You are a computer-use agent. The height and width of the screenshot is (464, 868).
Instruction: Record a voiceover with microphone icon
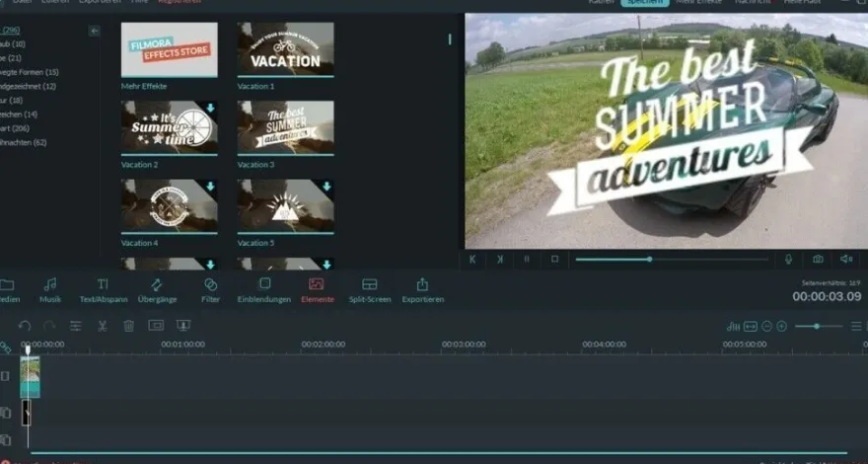[789, 259]
